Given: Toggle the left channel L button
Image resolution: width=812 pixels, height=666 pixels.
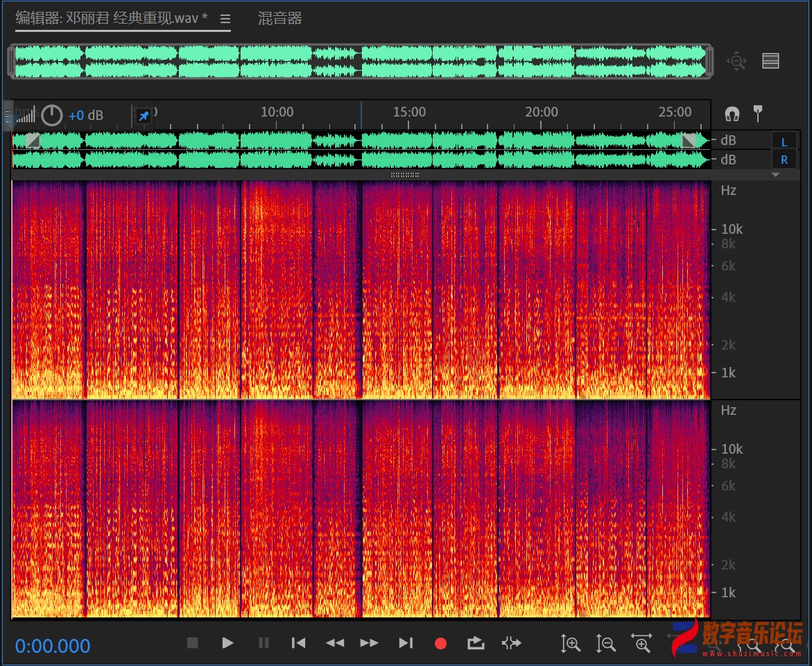Looking at the screenshot, I should coord(784,142).
